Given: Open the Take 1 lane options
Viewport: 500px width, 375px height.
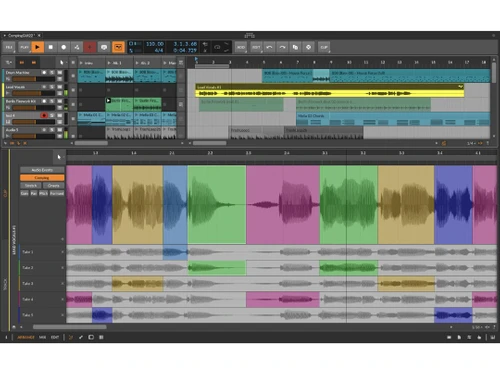Looking at the screenshot, I should [63, 252].
